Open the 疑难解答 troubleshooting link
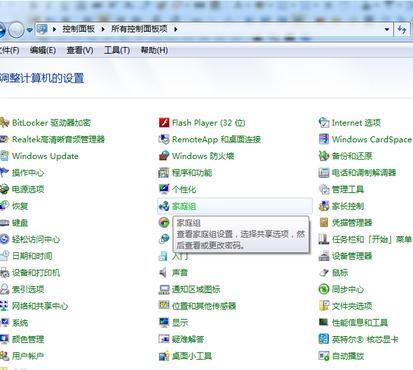The width and height of the screenshot is (413, 370). click(188, 339)
